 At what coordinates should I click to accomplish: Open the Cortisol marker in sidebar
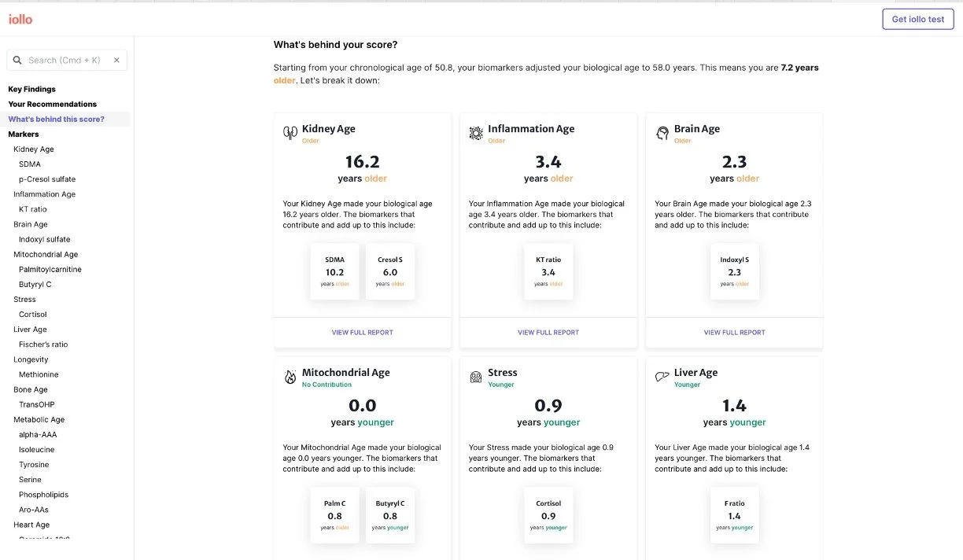pyautogui.click(x=33, y=315)
